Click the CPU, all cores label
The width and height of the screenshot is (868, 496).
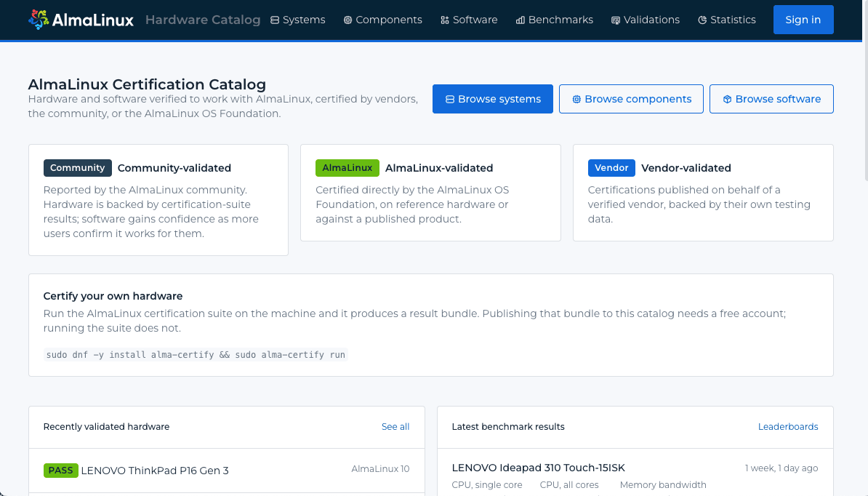(x=569, y=485)
